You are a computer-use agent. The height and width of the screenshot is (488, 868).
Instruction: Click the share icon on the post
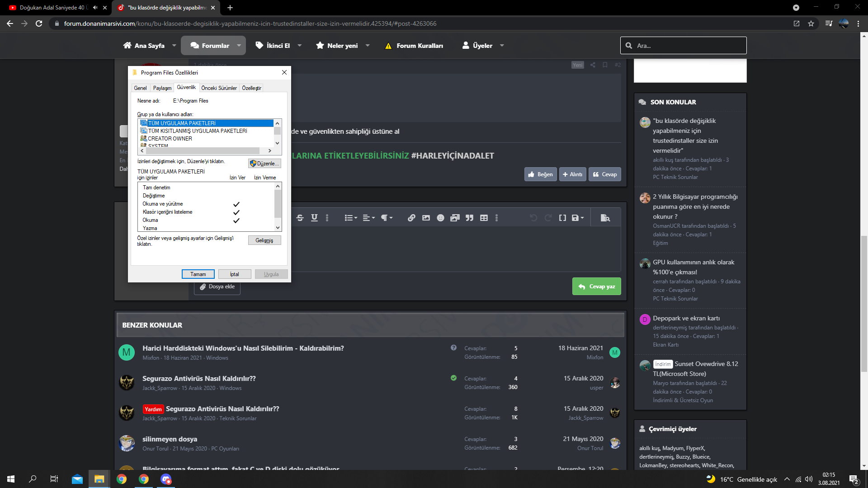[593, 65]
